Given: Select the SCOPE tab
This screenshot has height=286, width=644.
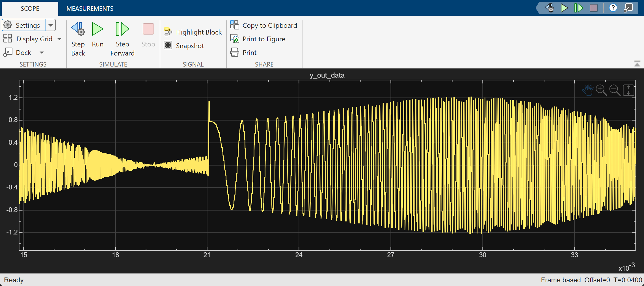Looking at the screenshot, I should pos(30,8).
